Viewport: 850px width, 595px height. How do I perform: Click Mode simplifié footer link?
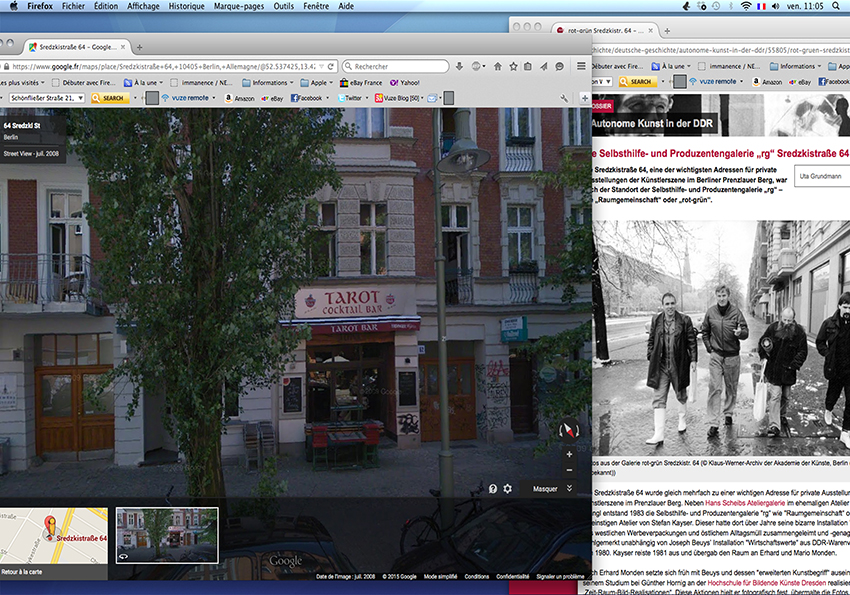pos(440,577)
